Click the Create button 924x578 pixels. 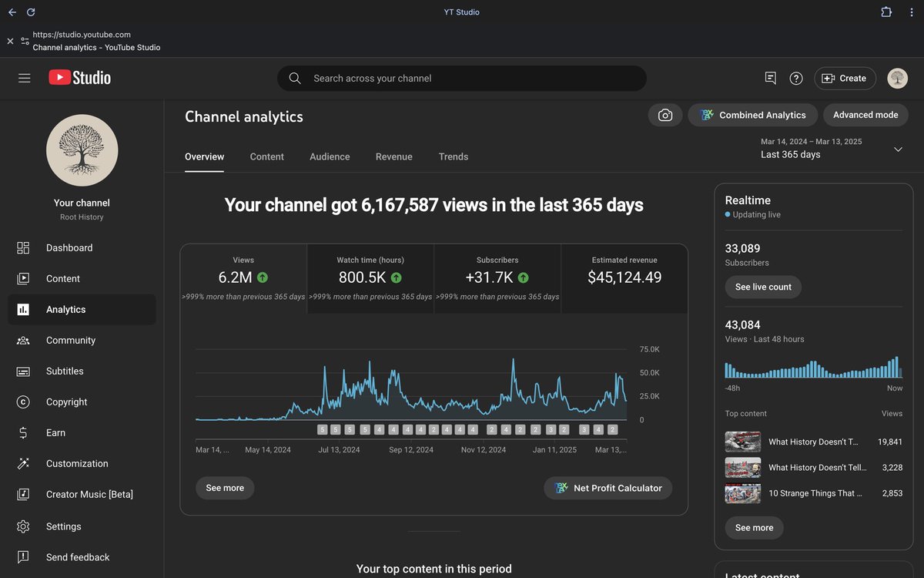845,78
